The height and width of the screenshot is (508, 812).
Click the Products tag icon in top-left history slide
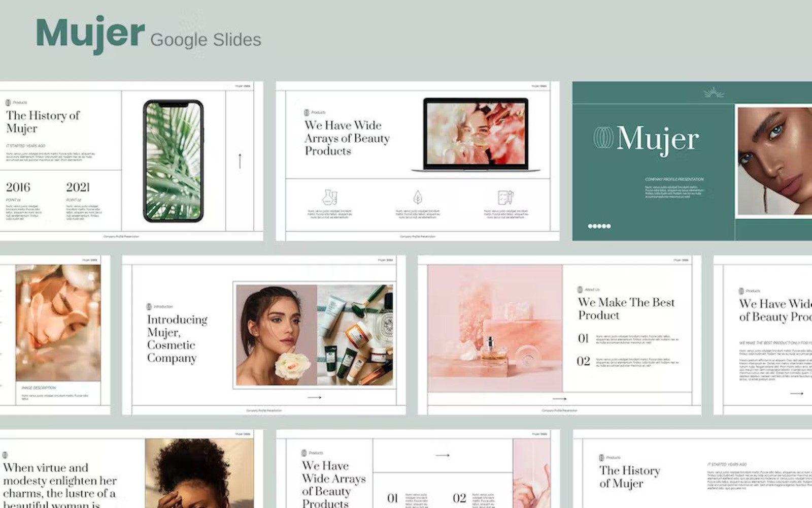(x=8, y=103)
